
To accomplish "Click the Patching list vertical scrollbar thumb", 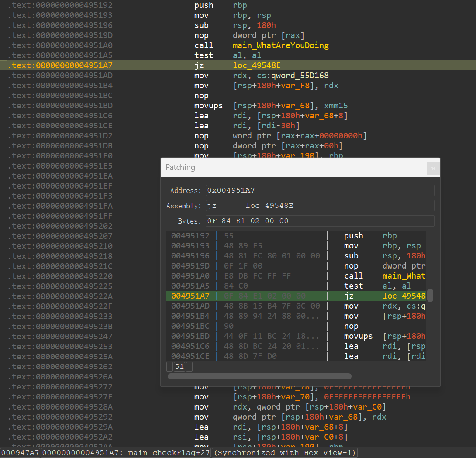I will (430, 295).
